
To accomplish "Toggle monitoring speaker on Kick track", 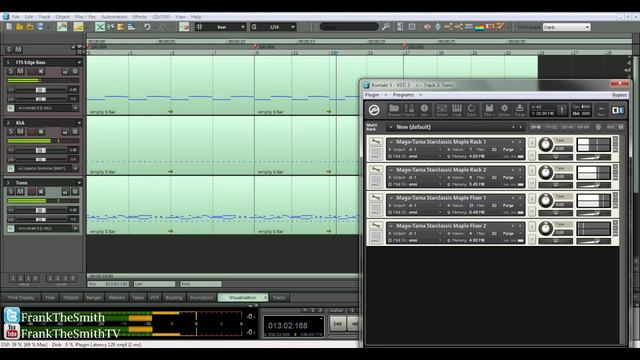I will [x=41, y=132].
